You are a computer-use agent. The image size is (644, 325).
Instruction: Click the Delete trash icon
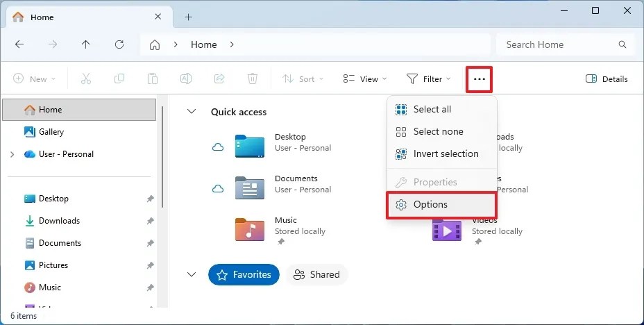coord(253,78)
